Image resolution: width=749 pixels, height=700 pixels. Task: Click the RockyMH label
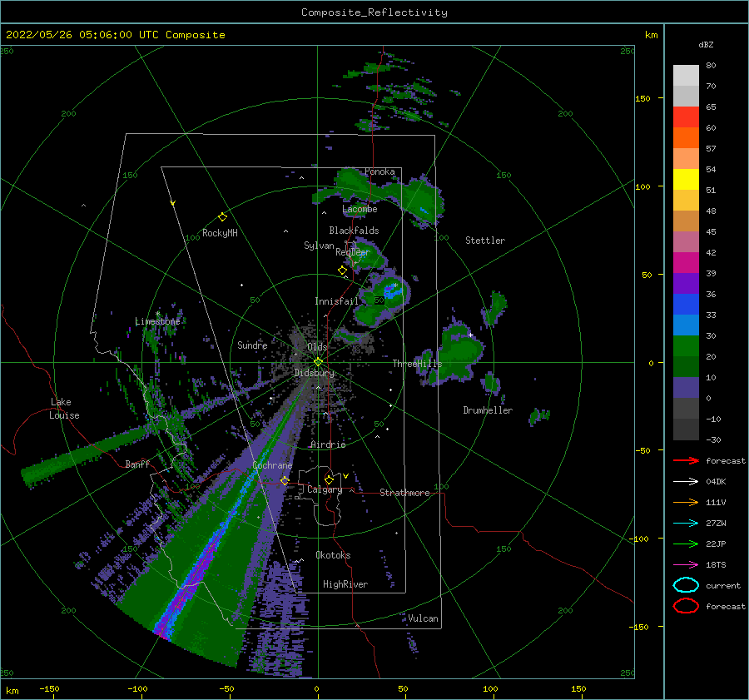[x=220, y=233]
